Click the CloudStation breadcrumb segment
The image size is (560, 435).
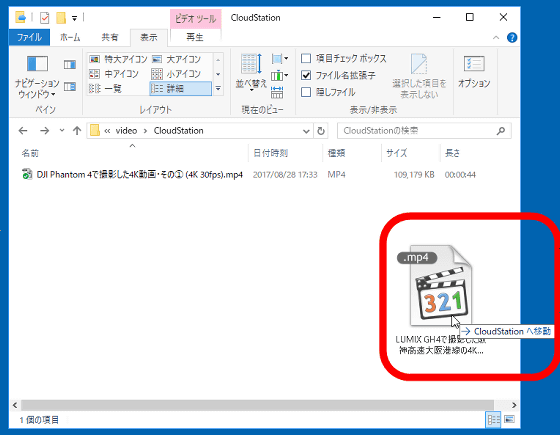[179, 131]
